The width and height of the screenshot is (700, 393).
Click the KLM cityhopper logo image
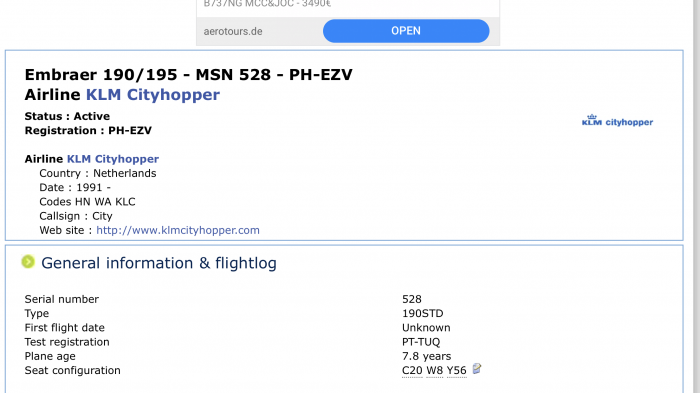pos(617,121)
